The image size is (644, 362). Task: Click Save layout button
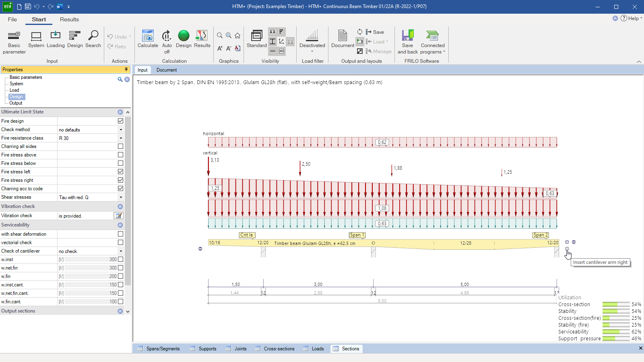[375, 32]
